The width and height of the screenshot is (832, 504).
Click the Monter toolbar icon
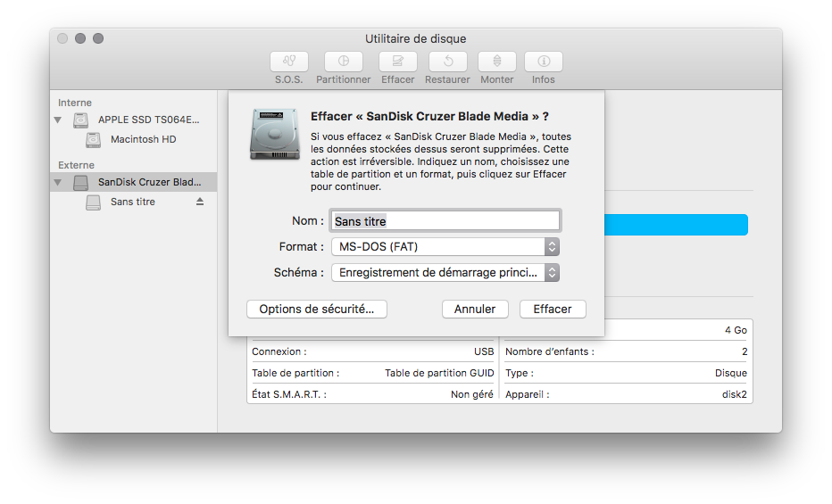497,62
